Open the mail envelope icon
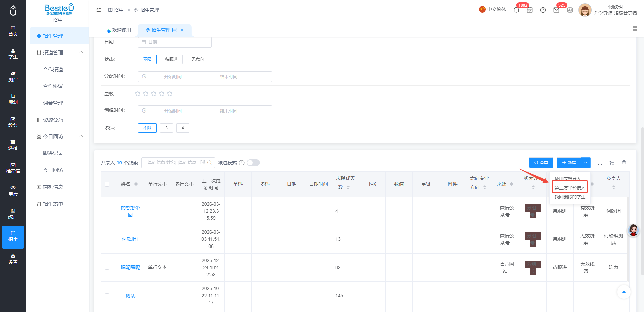The height and width of the screenshot is (312, 644). [556, 10]
